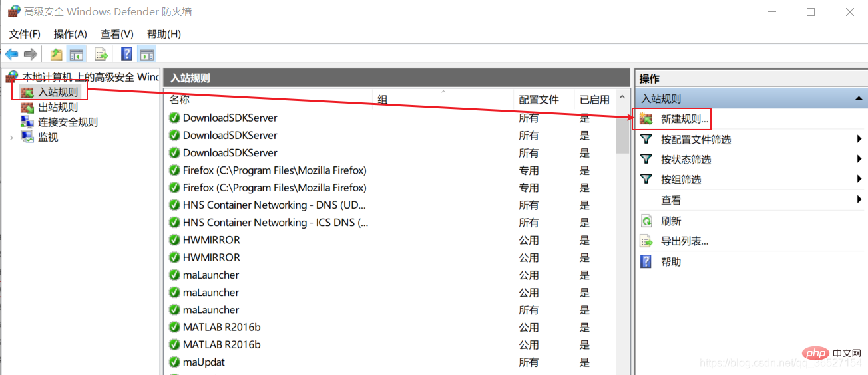Click the 所有 profile cell of the maUpdat row
Viewport: 868px width, 375px height.
(x=529, y=362)
